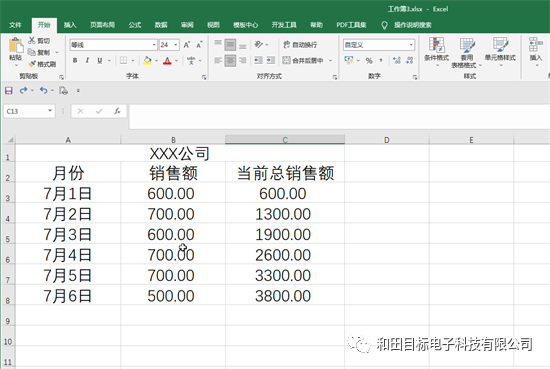Click the Format Painter brush icon
Screen dimensions: 550x369
[x=32, y=64]
